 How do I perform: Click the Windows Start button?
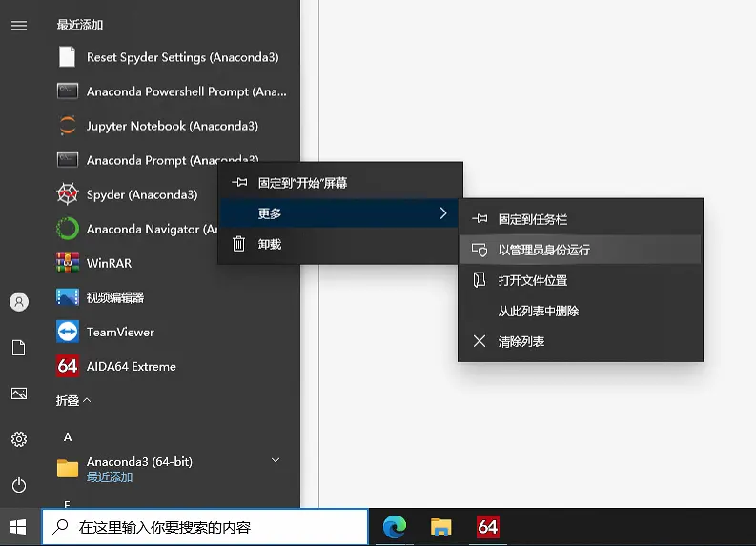(18, 527)
